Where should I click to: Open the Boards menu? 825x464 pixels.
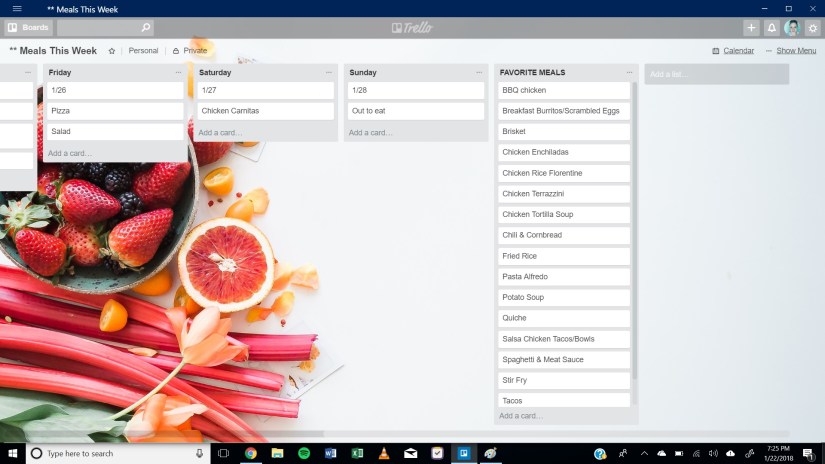pos(28,28)
